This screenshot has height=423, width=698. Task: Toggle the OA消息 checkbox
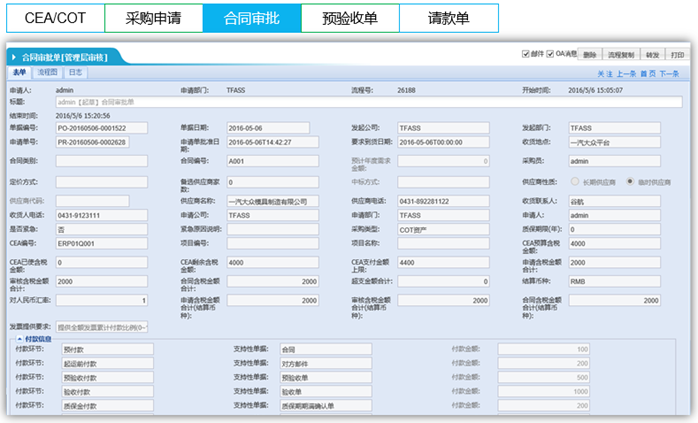(550, 54)
